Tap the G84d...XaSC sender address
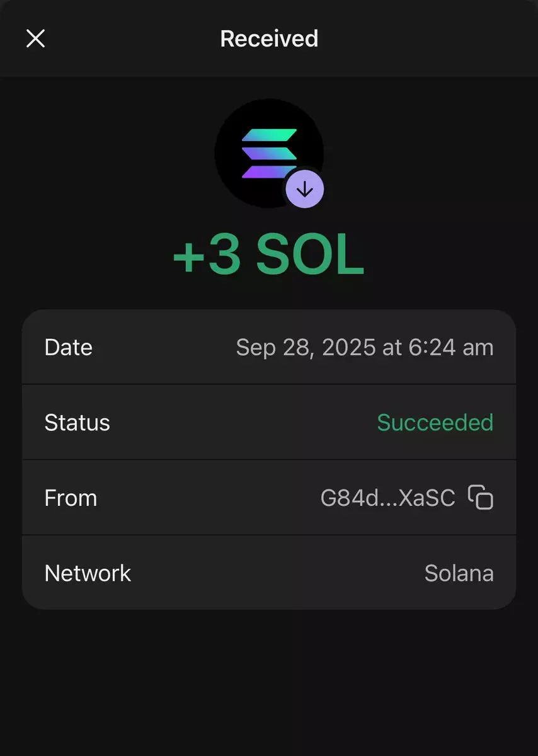The image size is (538, 756). tap(387, 498)
